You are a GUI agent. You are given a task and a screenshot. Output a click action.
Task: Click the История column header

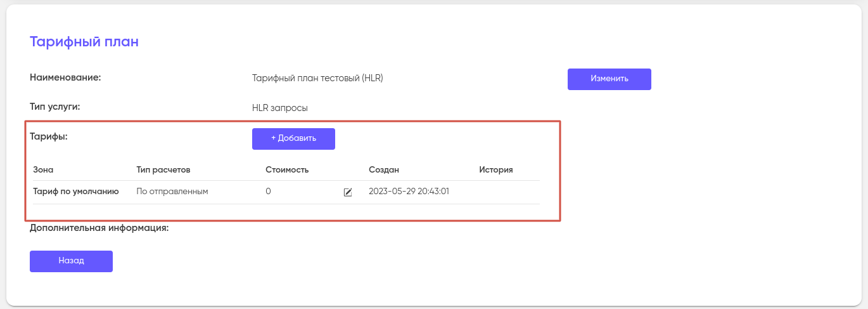(495, 170)
